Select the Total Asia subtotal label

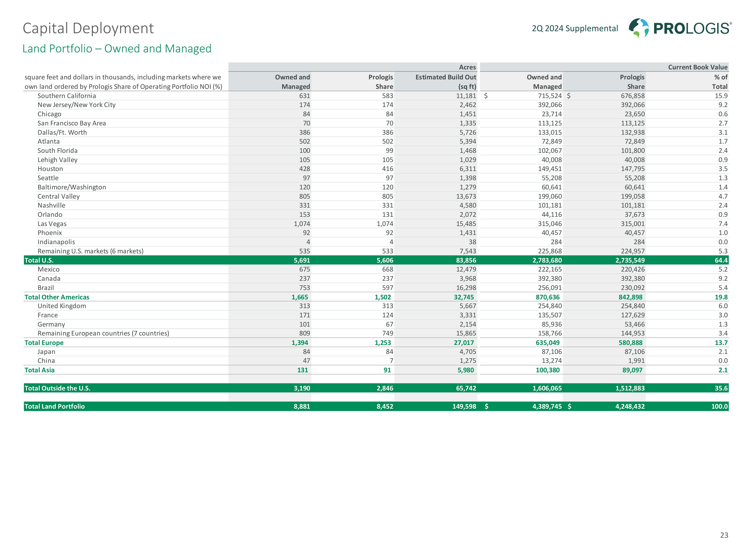click(40, 370)
